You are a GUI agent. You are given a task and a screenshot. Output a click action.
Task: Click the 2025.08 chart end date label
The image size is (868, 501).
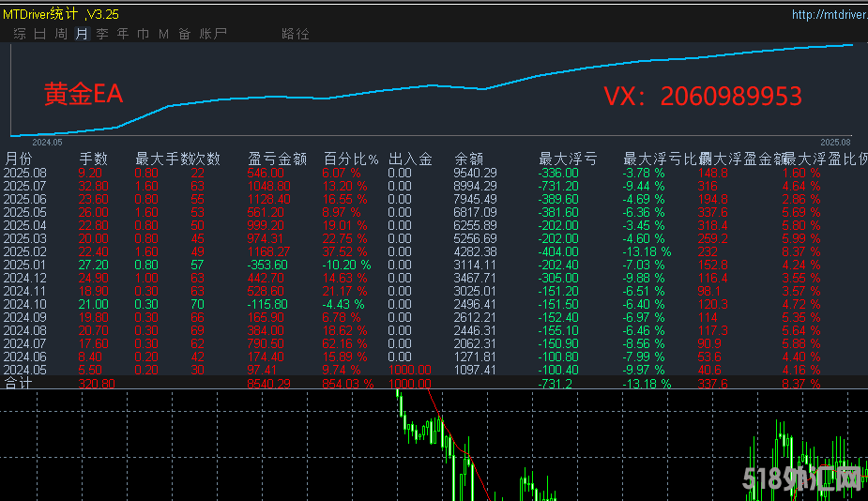click(835, 143)
